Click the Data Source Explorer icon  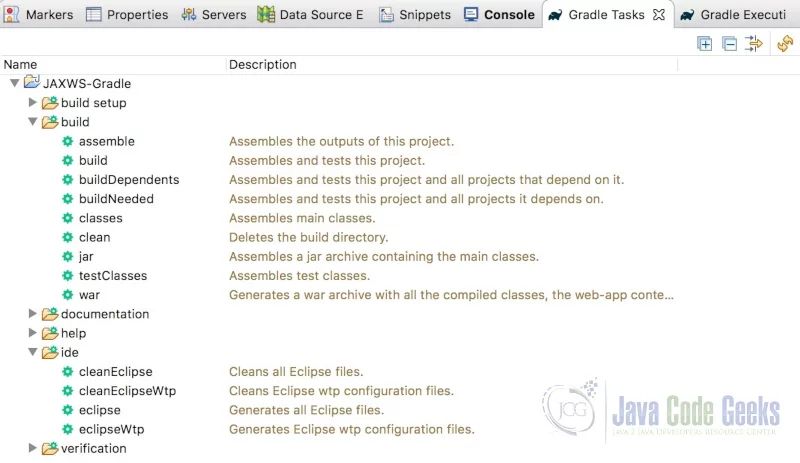[266, 15]
